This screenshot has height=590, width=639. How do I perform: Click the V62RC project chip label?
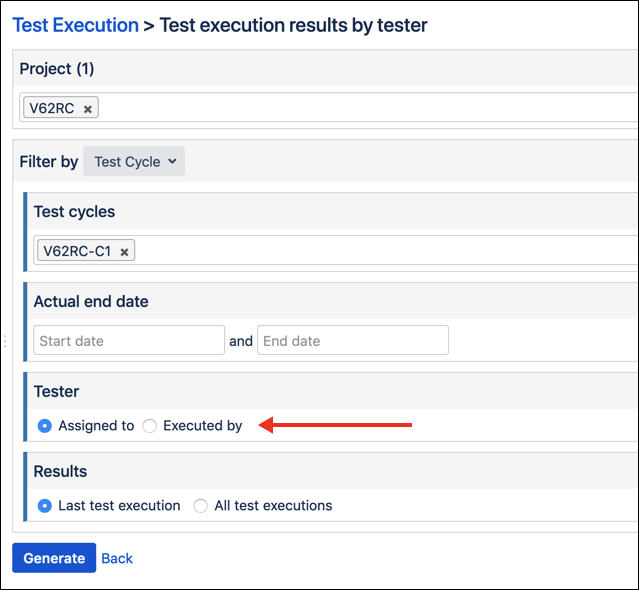[52, 108]
